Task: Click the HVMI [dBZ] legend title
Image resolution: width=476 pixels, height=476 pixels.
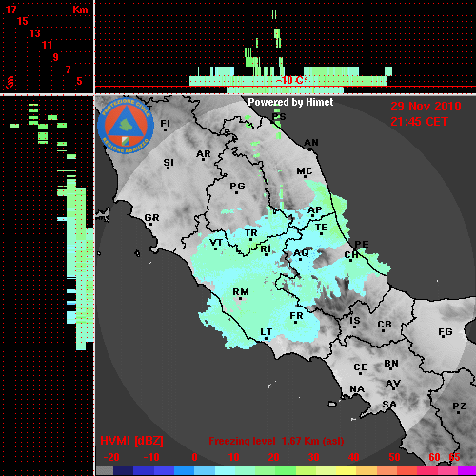Action: 131,441
